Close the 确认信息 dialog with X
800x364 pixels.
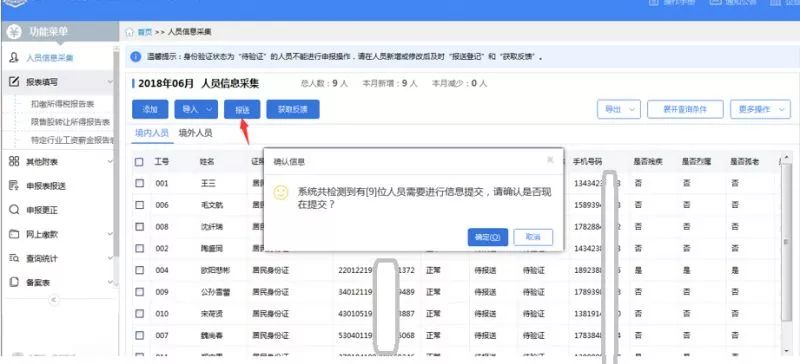[550, 160]
